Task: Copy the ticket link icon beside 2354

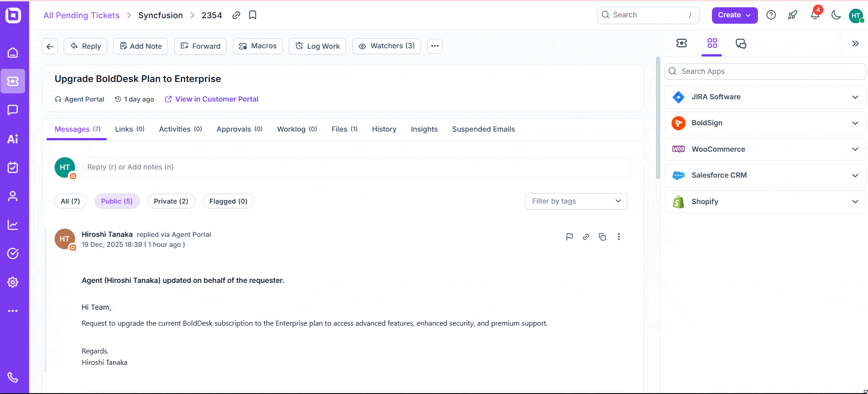Action: [236, 15]
